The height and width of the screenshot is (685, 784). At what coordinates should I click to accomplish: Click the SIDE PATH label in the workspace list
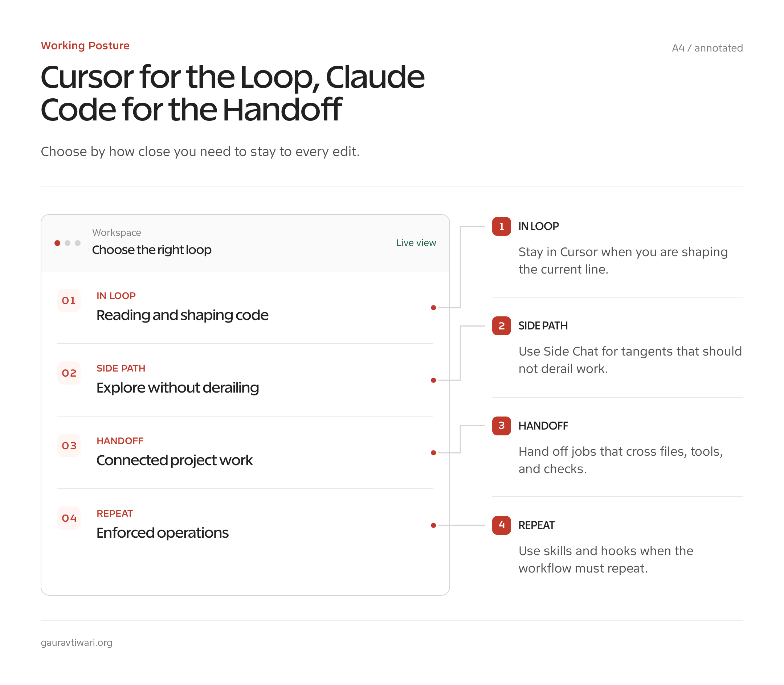(121, 369)
